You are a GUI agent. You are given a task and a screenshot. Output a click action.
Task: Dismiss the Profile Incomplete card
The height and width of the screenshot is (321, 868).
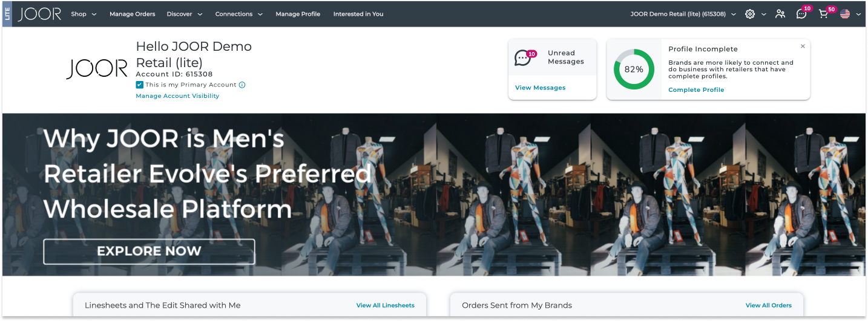[x=803, y=47]
